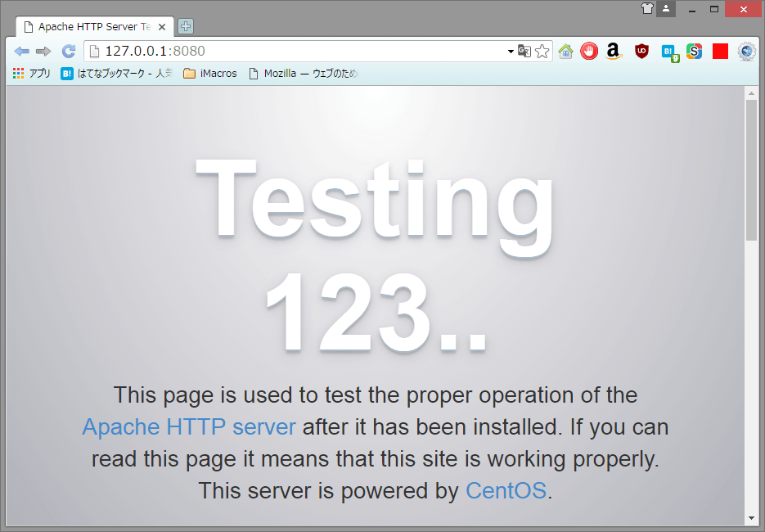Screen dimensions: 765x532
Task: Open the red stop-hand extension icon
Action: point(589,52)
